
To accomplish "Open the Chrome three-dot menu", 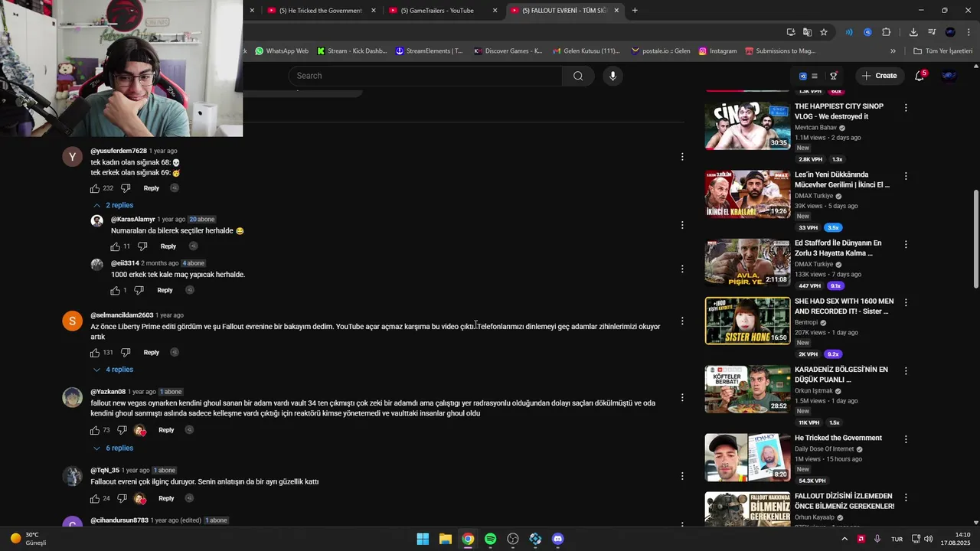I will (x=968, y=32).
